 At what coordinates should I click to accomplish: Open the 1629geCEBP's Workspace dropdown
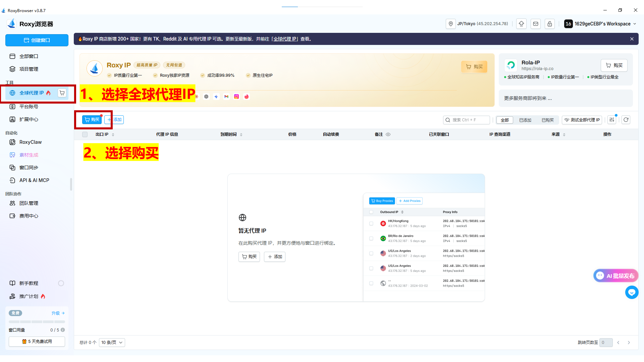[x=600, y=24]
